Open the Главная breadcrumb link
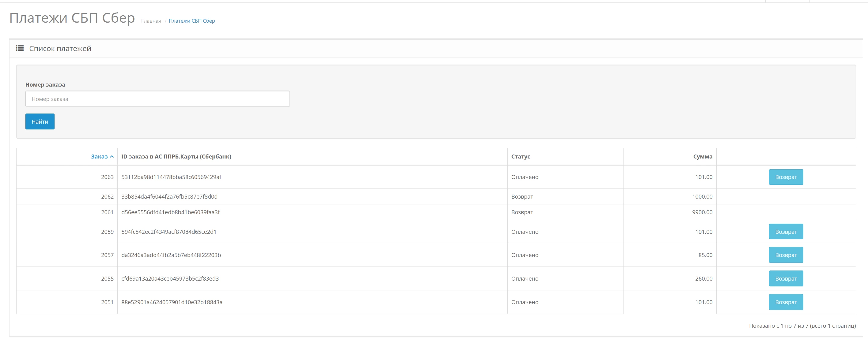868x347 pixels. pyautogui.click(x=151, y=21)
